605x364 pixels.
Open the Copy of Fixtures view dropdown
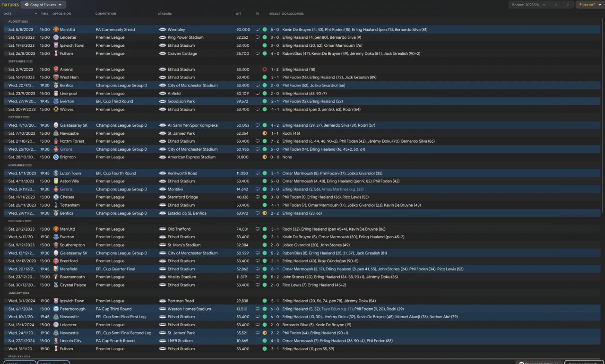click(43, 5)
